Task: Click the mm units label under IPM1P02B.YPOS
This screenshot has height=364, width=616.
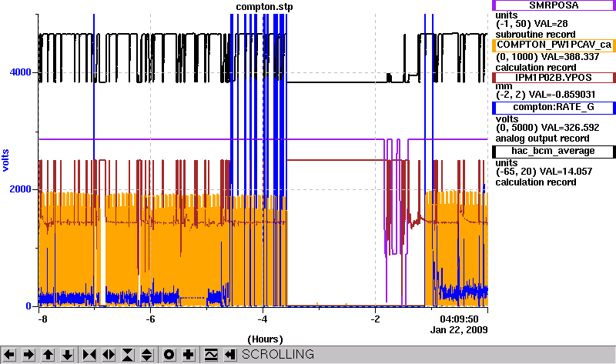Action: tap(504, 86)
